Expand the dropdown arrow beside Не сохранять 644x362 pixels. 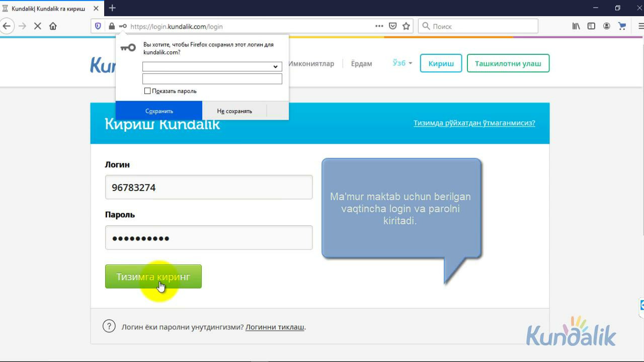point(278,111)
